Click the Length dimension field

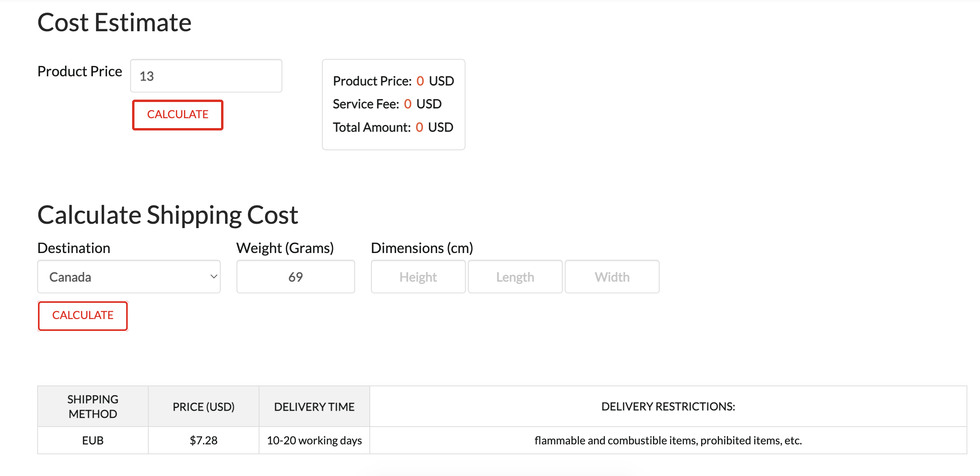[515, 276]
